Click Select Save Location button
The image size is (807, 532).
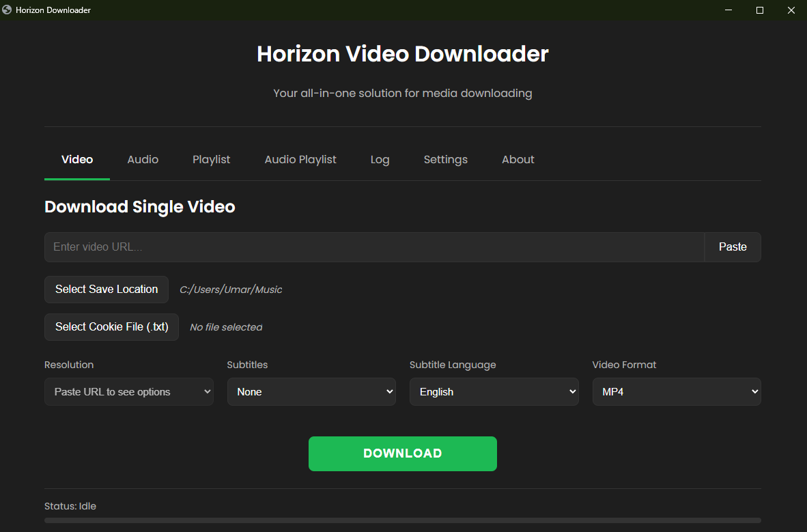click(x=107, y=290)
